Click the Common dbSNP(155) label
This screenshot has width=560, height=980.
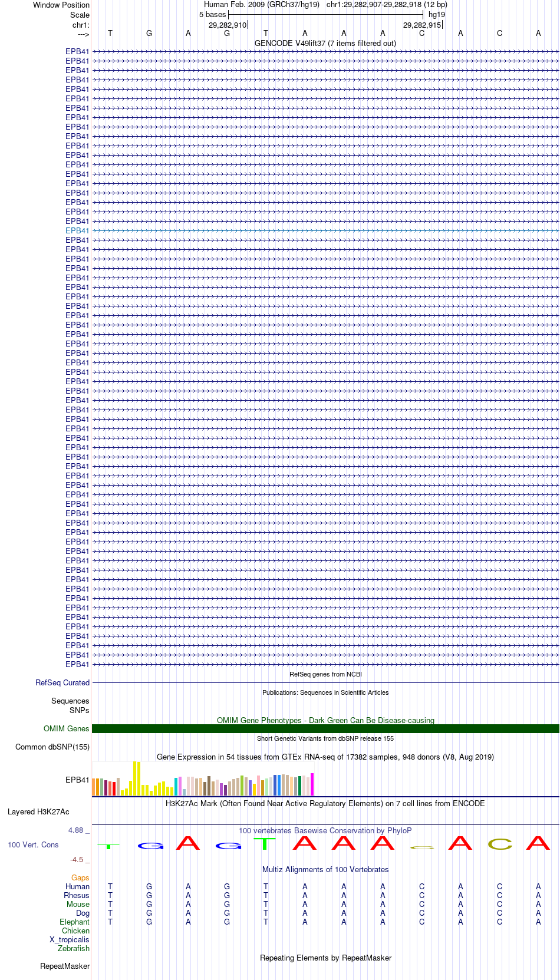(52, 747)
